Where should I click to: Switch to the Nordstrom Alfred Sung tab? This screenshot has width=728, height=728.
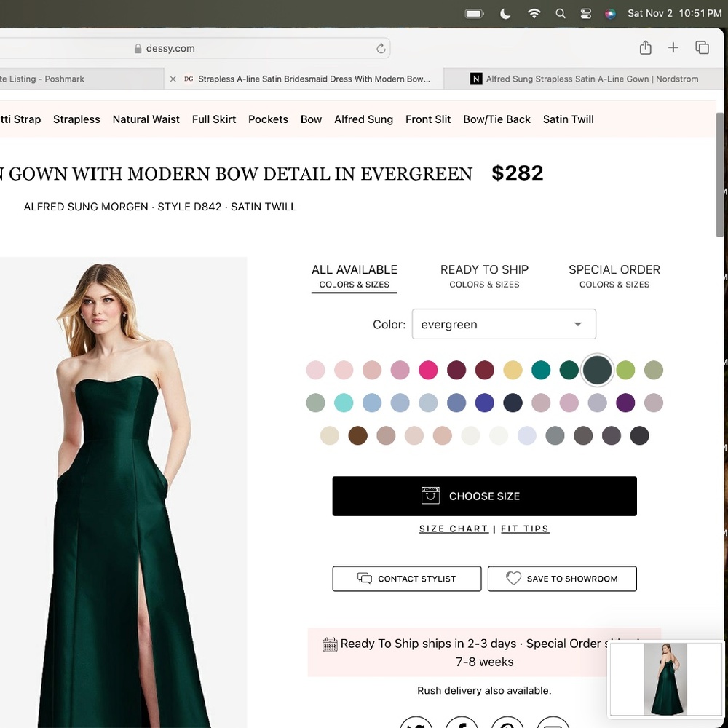point(584,79)
